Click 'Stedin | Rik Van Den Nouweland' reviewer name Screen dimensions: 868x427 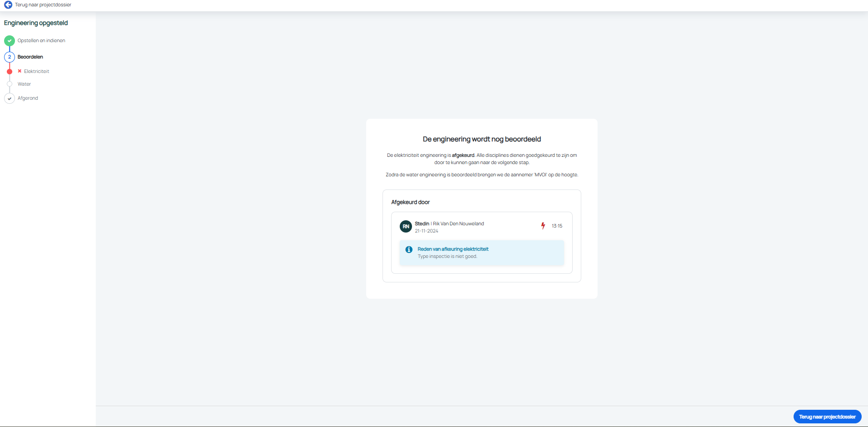[449, 224]
